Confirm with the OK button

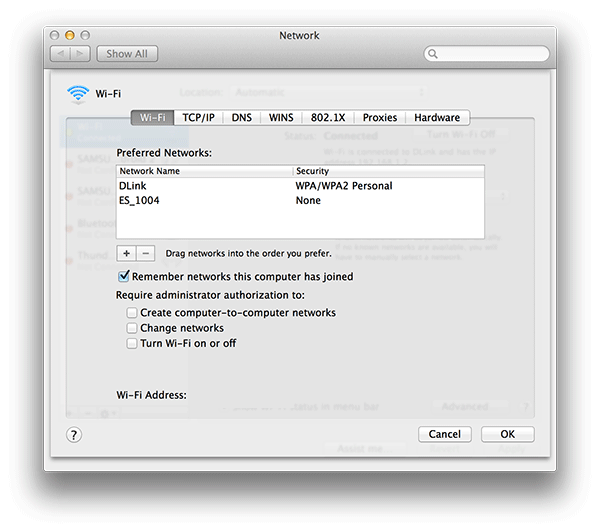(x=507, y=434)
